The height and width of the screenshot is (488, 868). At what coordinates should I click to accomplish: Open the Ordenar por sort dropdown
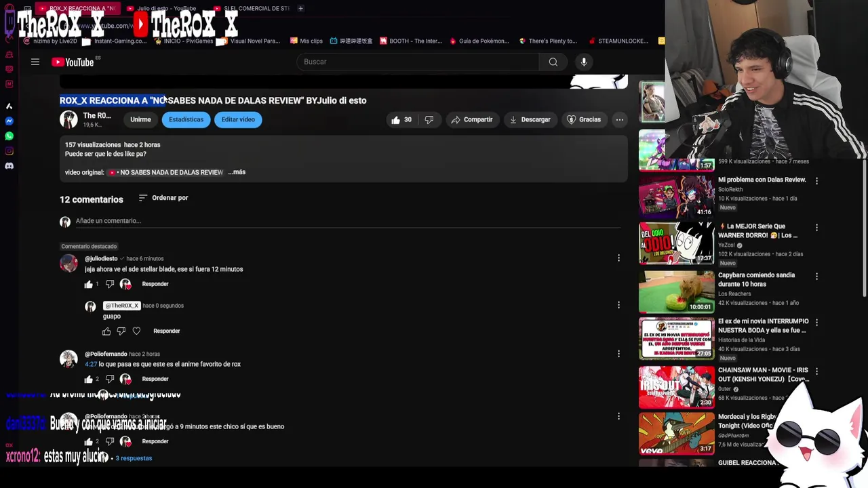click(x=163, y=198)
